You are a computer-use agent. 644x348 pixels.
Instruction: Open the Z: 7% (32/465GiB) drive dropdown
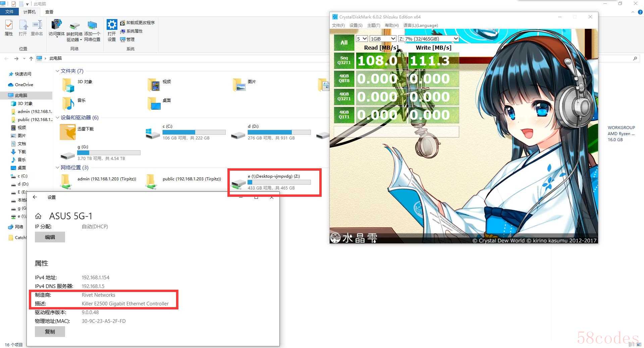tap(428, 39)
